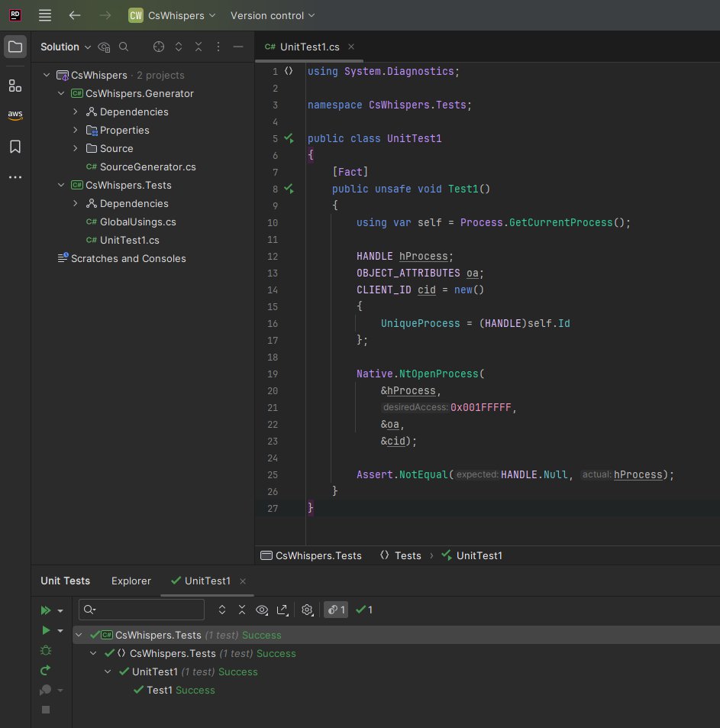
Task: Show more tool windows ellipsis
Action: pos(15,177)
